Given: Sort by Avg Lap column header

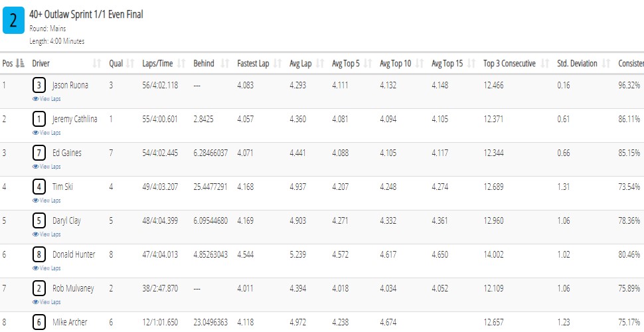Looking at the screenshot, I should click(x=300, y=64).
